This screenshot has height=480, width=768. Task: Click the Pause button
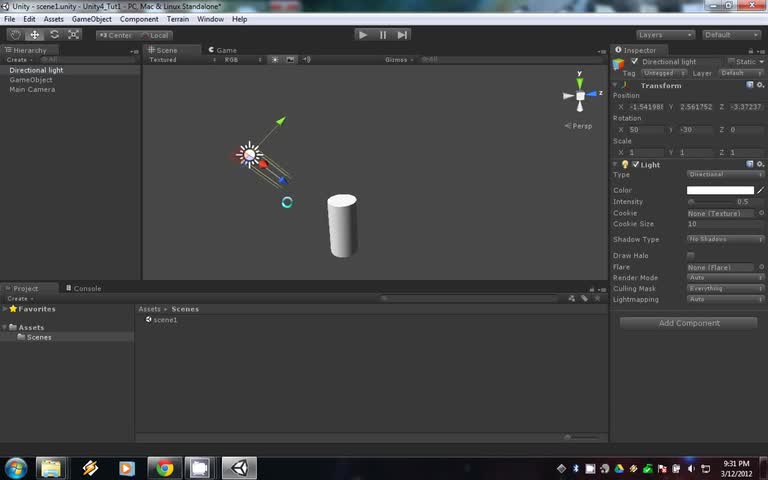point(383,35)
